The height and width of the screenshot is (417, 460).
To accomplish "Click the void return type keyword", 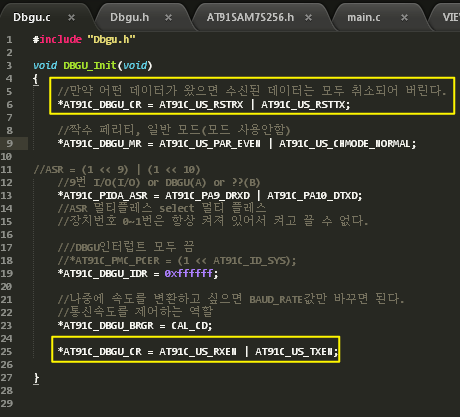I will 45,65.
